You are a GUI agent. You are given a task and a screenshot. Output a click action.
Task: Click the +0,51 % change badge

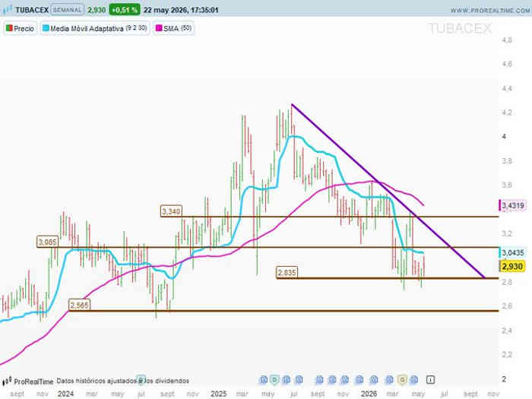point(125,10)
